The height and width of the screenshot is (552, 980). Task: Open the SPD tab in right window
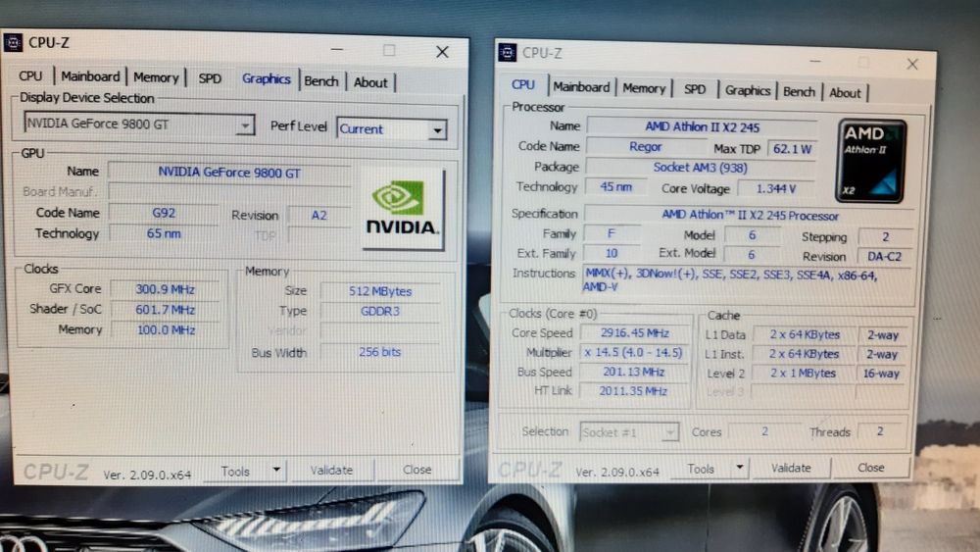point(695,89)
